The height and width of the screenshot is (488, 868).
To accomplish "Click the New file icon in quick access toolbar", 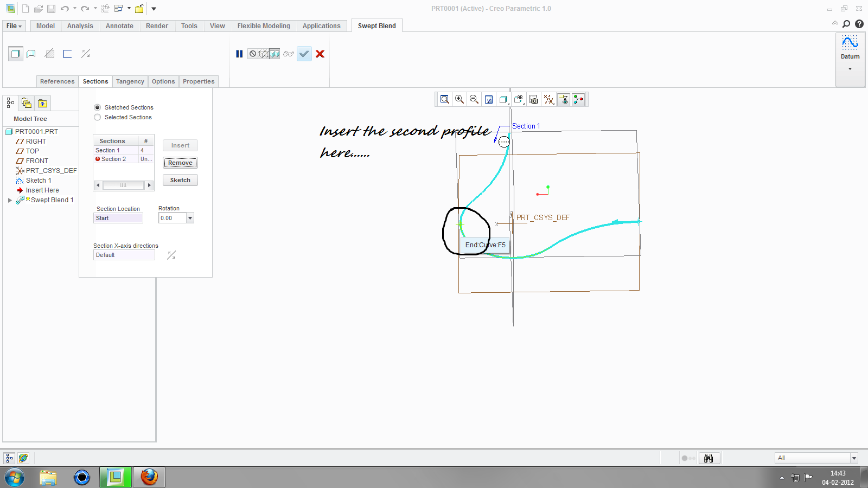I will [x=25, y=9].
